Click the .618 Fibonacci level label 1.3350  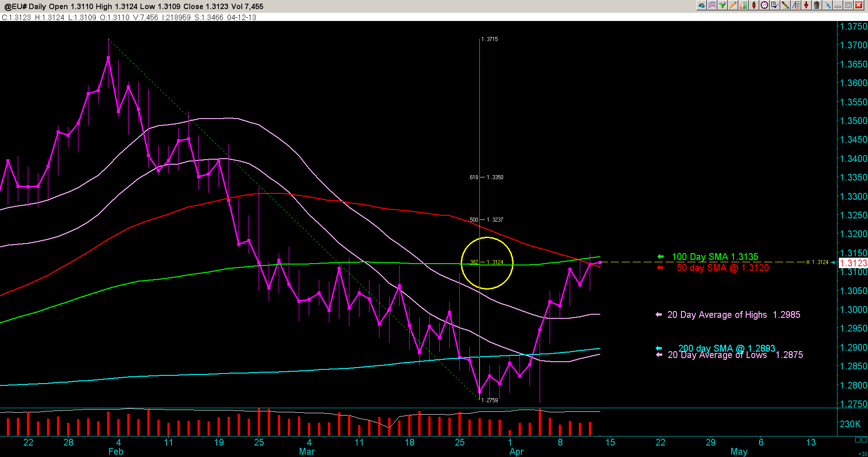(x=486, y=177)
